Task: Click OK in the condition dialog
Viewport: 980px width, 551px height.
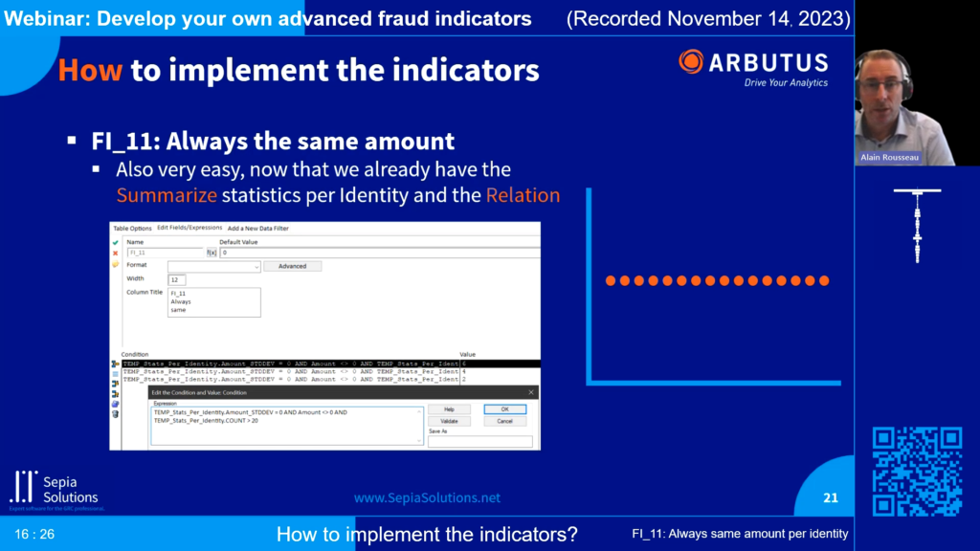Action: (505, 409)
